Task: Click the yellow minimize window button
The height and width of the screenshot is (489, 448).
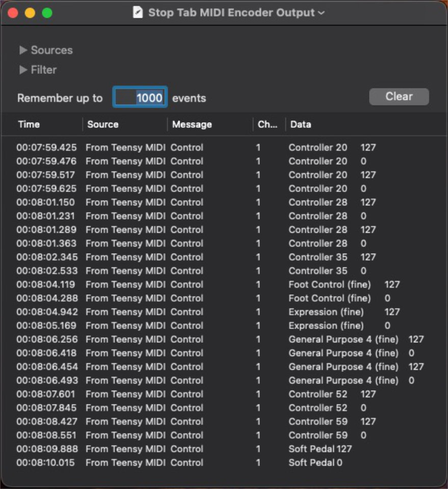Action: point(30,13)
